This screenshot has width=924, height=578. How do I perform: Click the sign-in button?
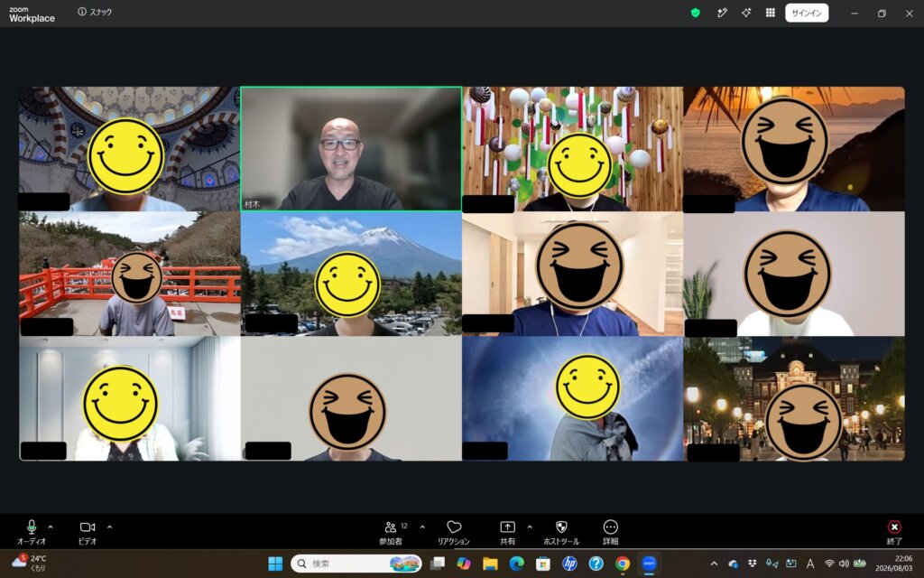(807, 13)
